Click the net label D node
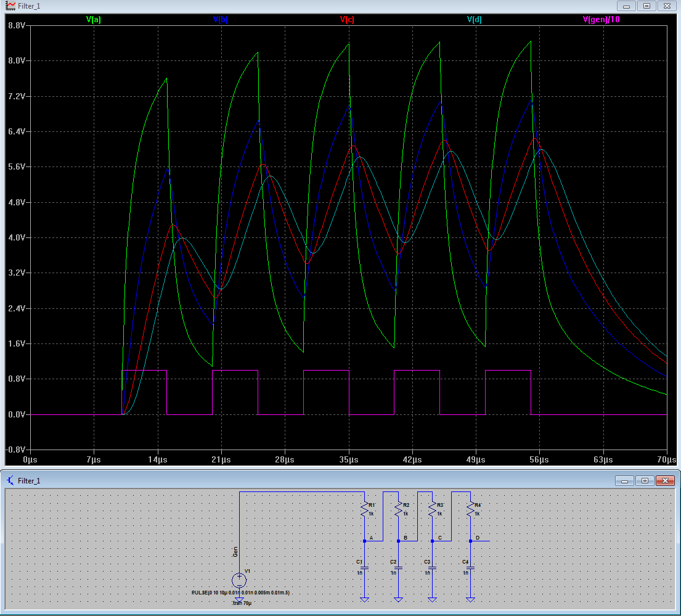This screenshot has width=681, height=616. [478, 538]
